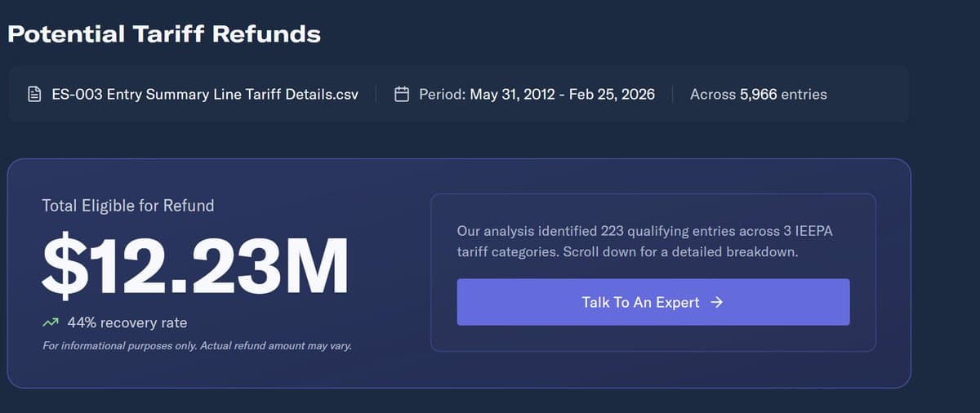Select the ES-003 Entry Summary file name

click(x=204, y=95)
